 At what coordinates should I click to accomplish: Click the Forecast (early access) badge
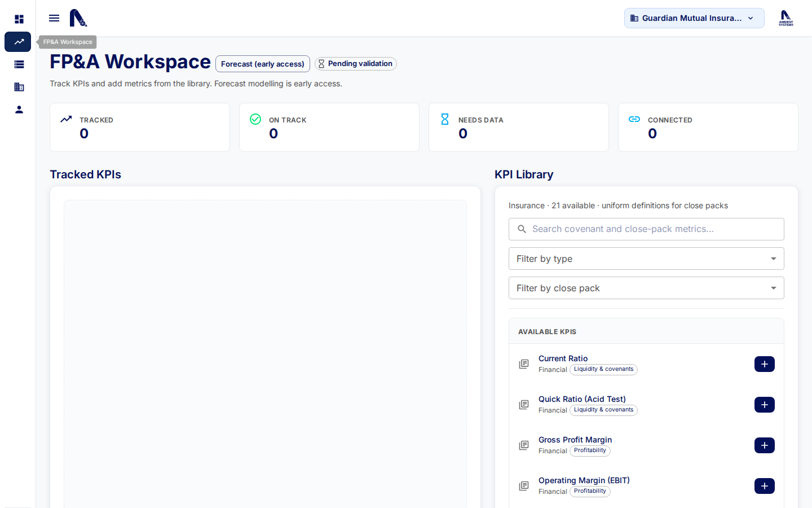[263, 64]
